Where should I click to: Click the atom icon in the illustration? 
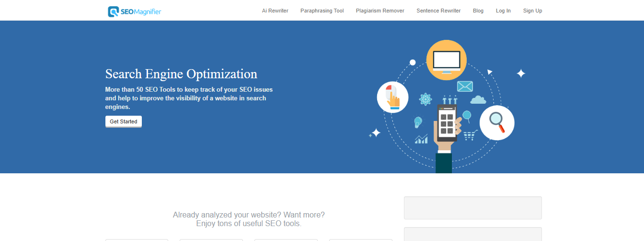pos(425,99)
